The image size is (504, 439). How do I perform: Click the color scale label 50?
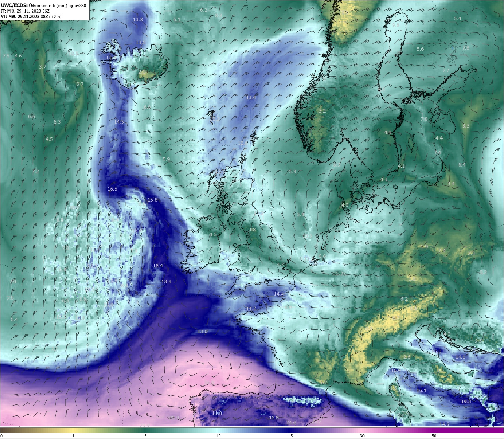click(x=434, y=436)
